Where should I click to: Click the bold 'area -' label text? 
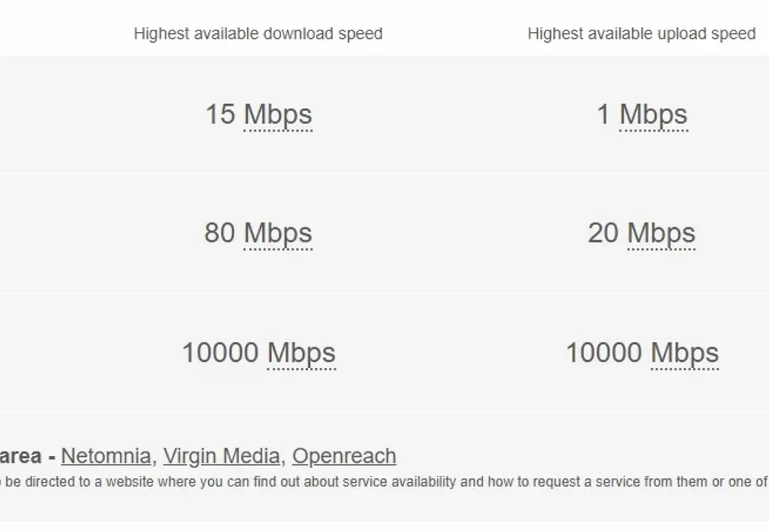(26, 457)
